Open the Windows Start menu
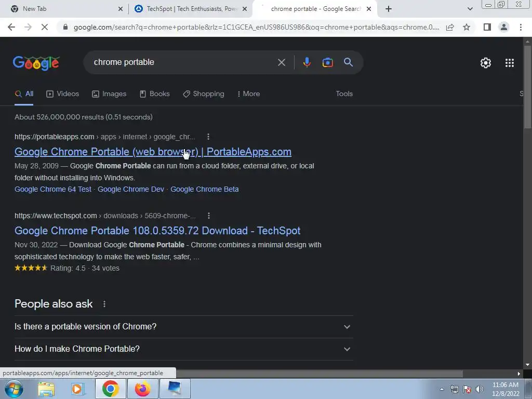Image resolution: width=532 pixels, height=399 pixels. coord(14,389)
